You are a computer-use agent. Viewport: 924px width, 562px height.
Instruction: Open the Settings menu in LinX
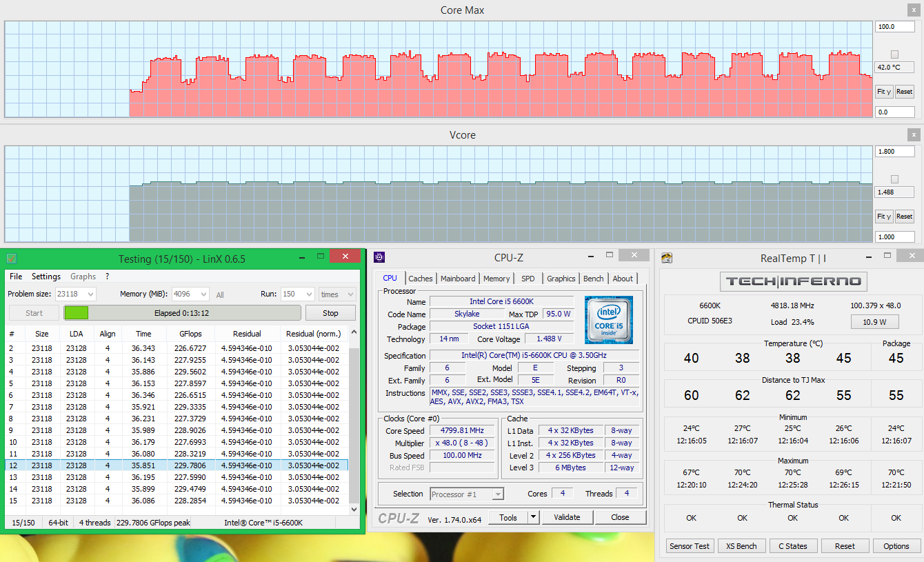[x=46, y=277]
